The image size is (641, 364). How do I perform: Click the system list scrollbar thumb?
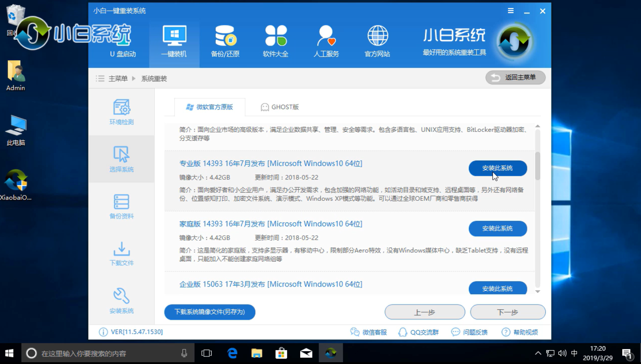(x=538, y=166)
